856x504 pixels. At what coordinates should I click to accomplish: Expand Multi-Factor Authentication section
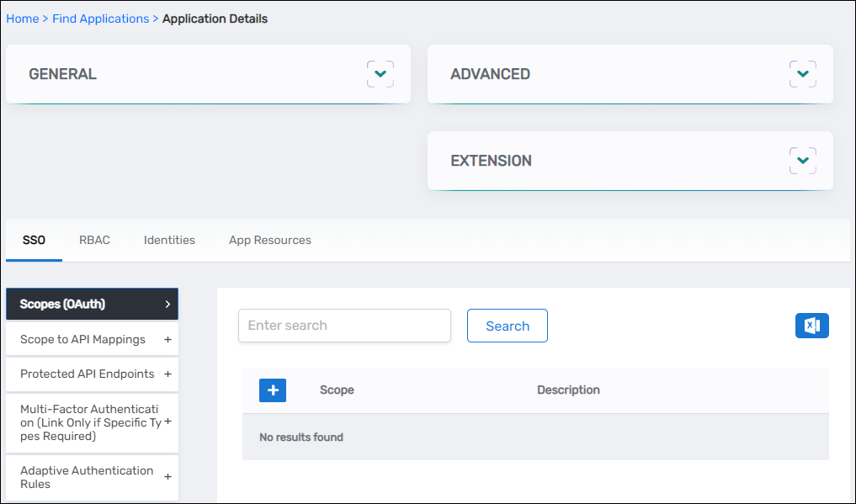coord(166,422)
